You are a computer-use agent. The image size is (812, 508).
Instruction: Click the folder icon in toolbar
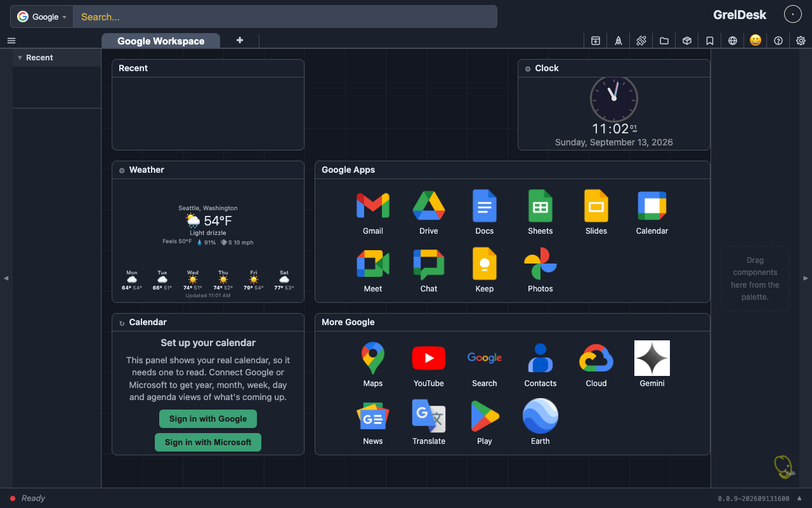664,41
